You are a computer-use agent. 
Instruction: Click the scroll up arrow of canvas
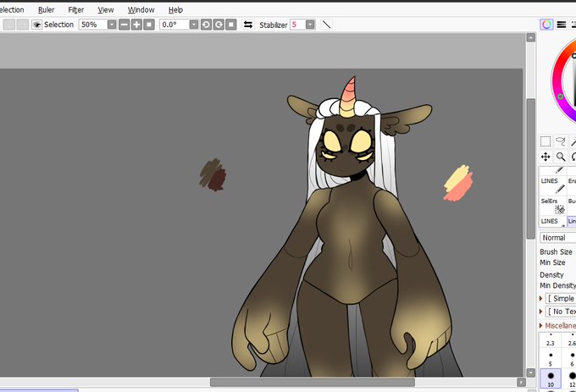click(x=531, y=37)
